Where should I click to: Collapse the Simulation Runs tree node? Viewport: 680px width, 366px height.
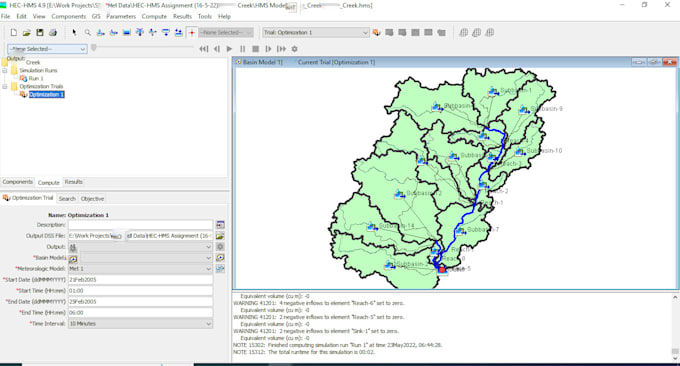click(5, 70)
